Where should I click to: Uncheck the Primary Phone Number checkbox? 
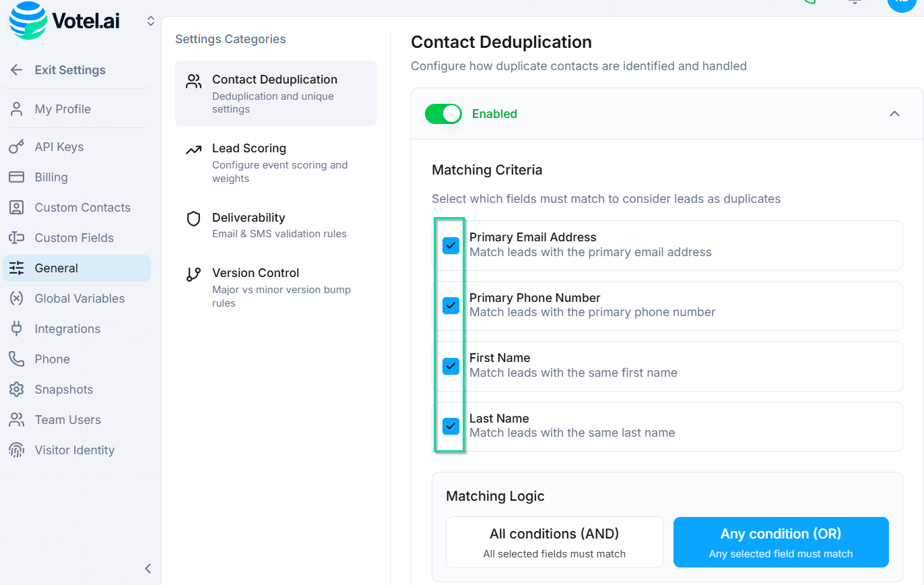(x=451, y=305)
